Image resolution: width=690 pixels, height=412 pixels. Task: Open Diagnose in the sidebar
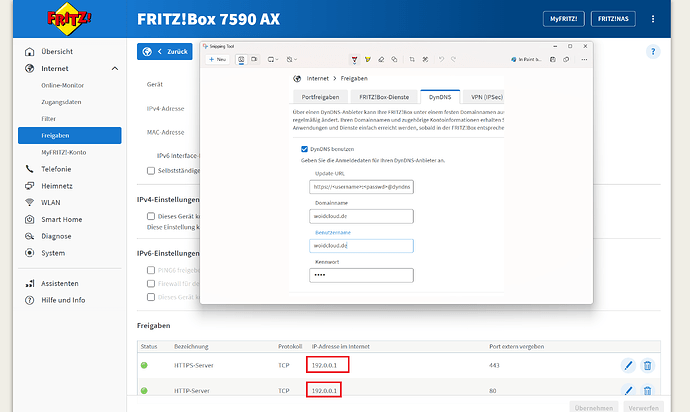[x=56, y=236]
